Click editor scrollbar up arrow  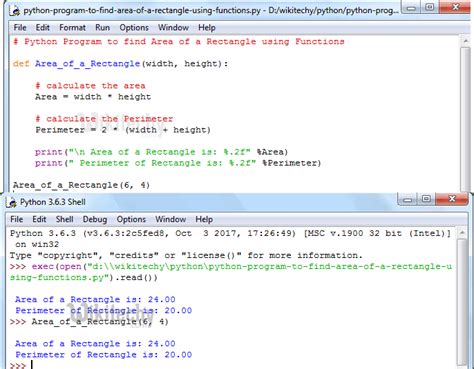tap(465, 41)
